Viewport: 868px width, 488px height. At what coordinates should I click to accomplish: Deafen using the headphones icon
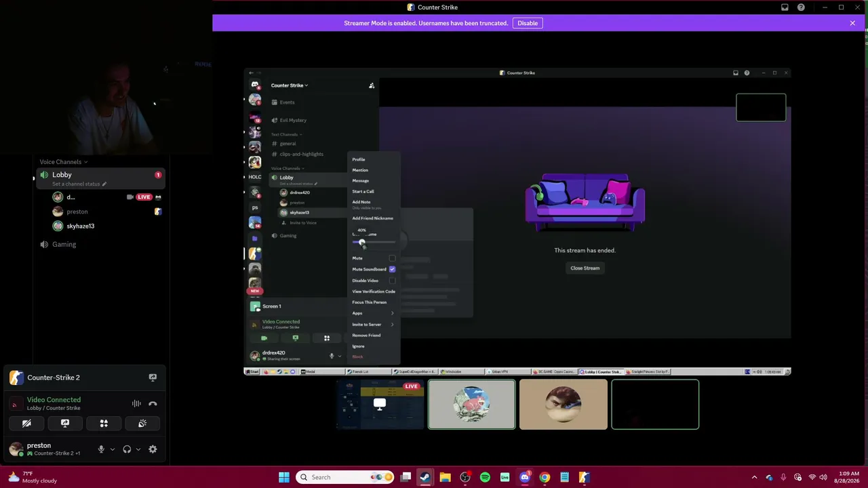[x=127, y=449]
